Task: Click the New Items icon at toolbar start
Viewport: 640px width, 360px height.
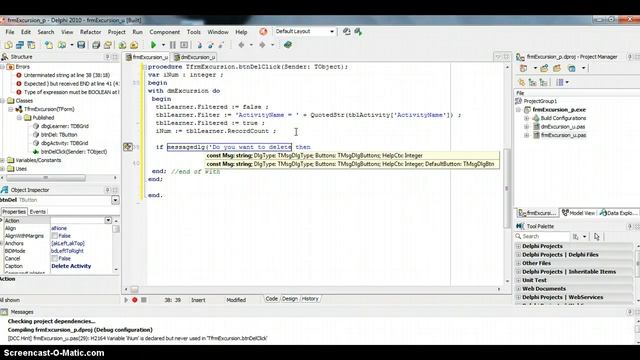Action: [8, 45]
